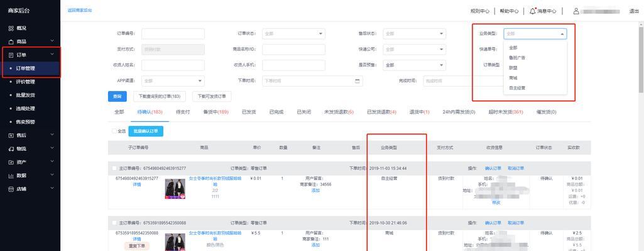Click the 商品 bag icon in sidebar

(x=11, y=42)
